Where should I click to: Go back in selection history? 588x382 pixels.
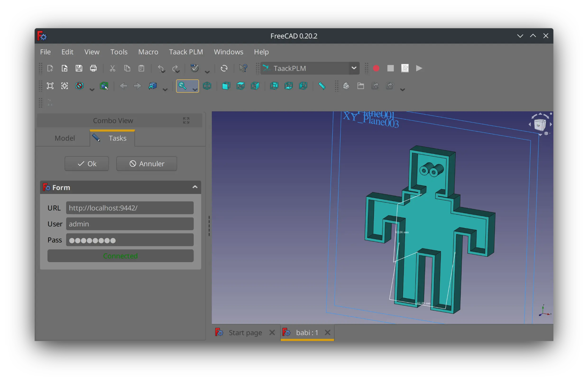[x=123, y=86]
